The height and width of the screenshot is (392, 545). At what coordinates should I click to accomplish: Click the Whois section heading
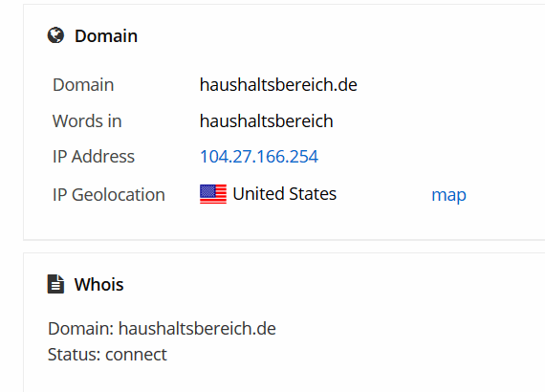pyautogui.click(x=99, y=284)
